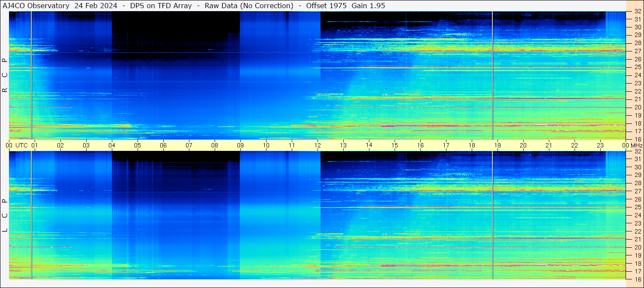
Task: Select hour "22" on the time axis
Action: 575,145
